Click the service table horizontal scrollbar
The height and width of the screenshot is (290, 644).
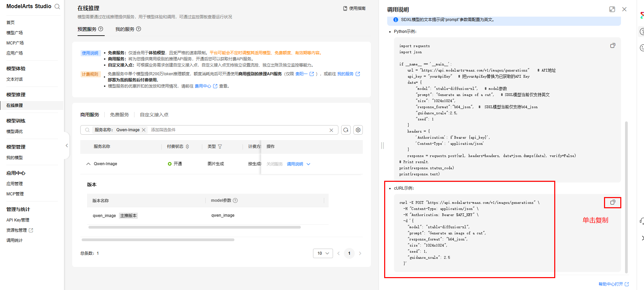[158, 240]
